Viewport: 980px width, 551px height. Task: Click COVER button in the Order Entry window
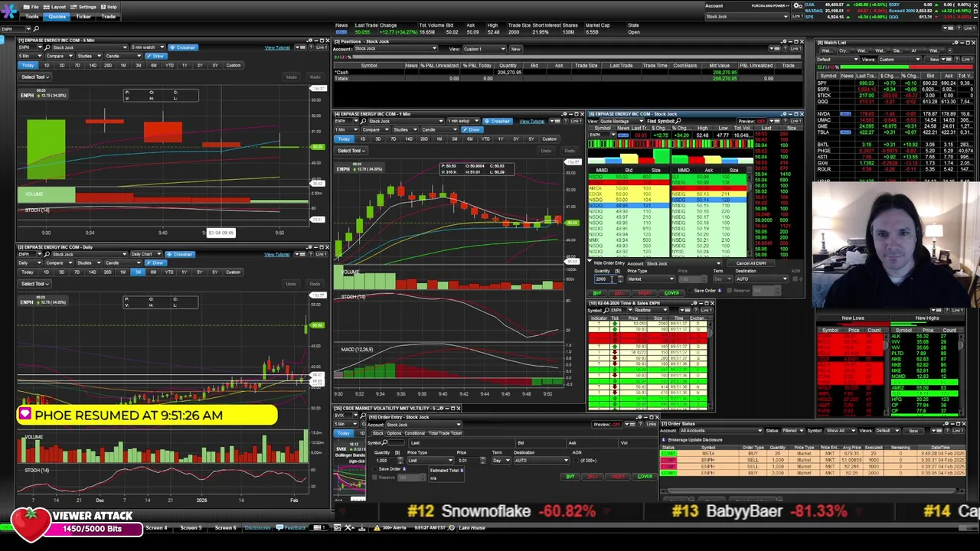645,477
